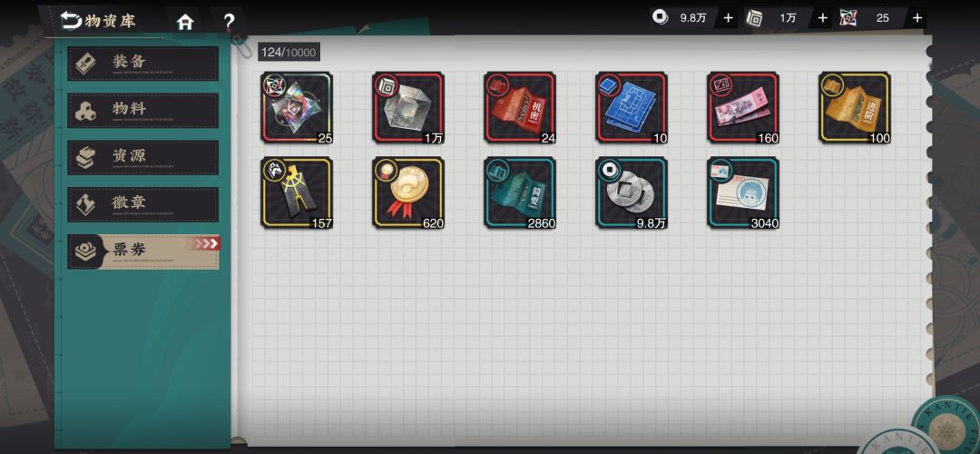The width and height of the screenshot is (980, 454).
Task: Open the home screen icon
Action: tap(185, 22)
